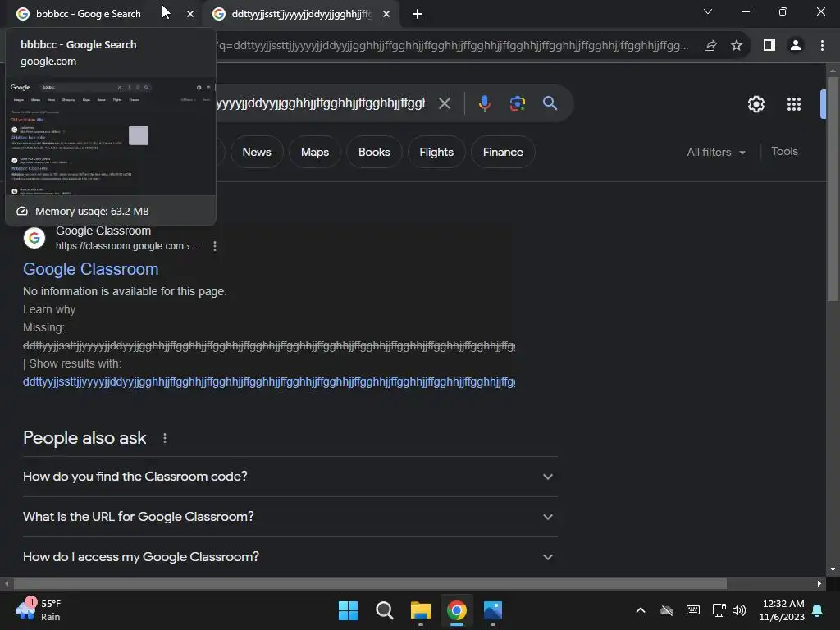Viewport: 840px width, 630px height.
Task: Expand How do I access my Google Classroom
Action: pos(290,557)
